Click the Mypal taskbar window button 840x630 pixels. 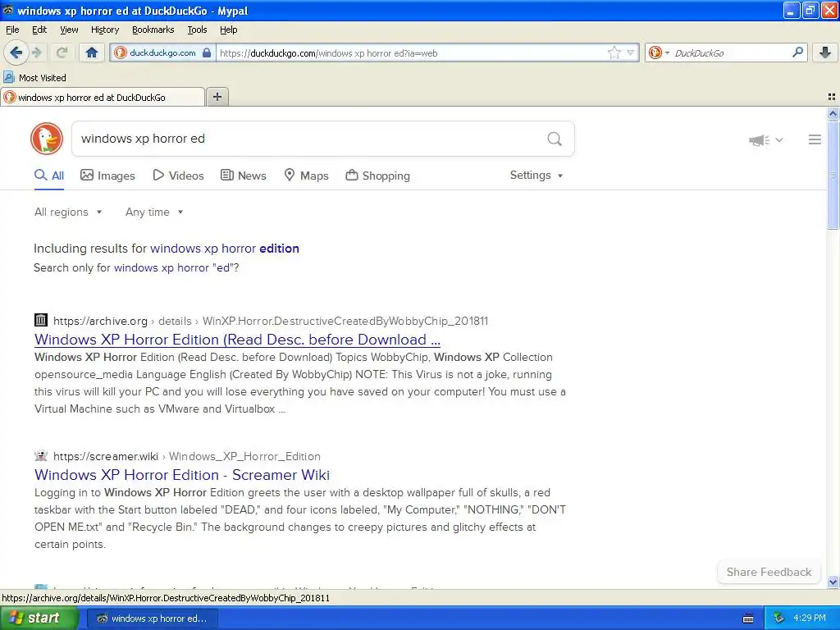tap(152, 619)
